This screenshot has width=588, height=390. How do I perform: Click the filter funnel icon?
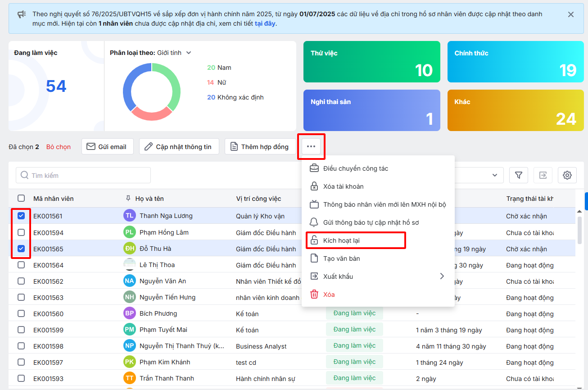[x=518, y=175]
